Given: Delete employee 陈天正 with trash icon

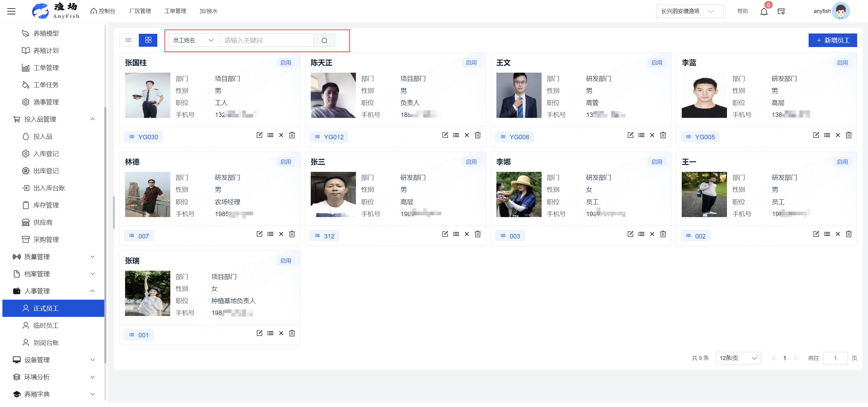Looking at the screenshot, I should pyautogui.click(x=477, y=135).
